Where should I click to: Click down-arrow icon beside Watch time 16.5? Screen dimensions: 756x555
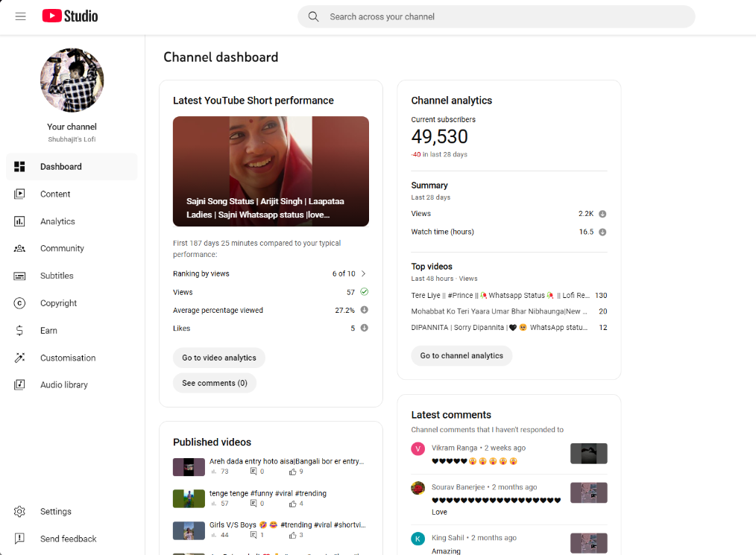click(x=602, y=232)
